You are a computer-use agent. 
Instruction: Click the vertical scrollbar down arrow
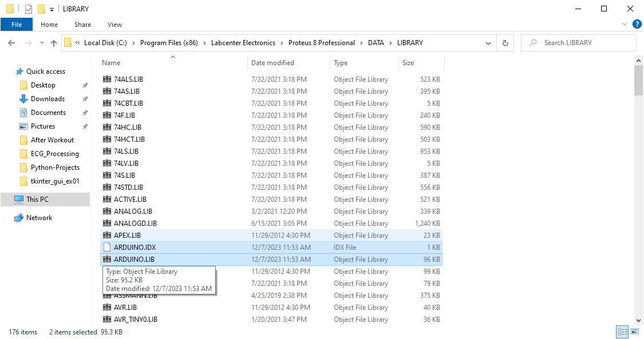click(639, 321)
